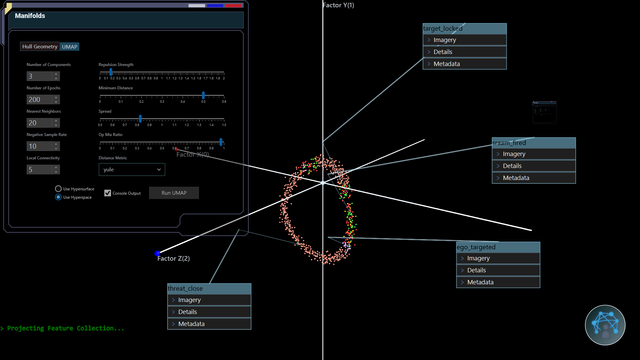
Task: Click the red bar icon in panel header
Action: click(233, 6)
